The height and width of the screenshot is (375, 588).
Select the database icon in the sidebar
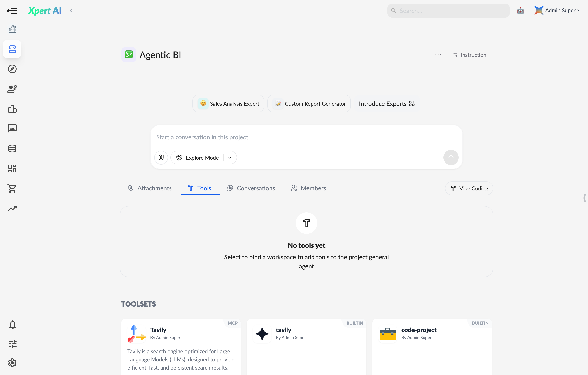12,148
